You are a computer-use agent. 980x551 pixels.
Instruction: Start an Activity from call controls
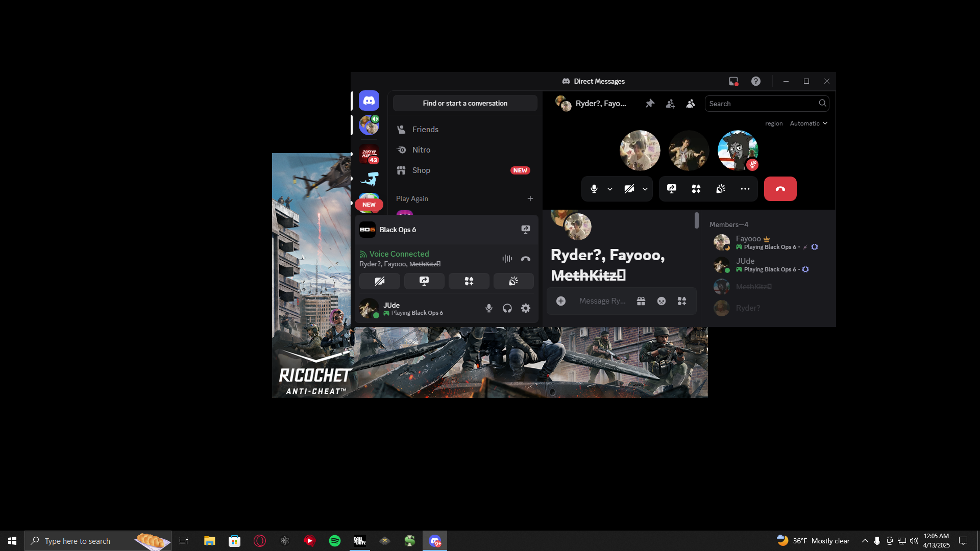point(696,189)
